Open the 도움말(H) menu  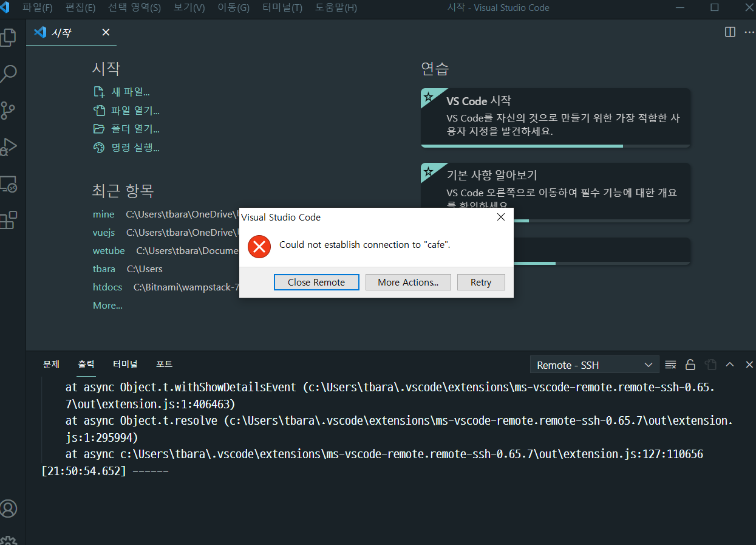click(x=336, y=8)
